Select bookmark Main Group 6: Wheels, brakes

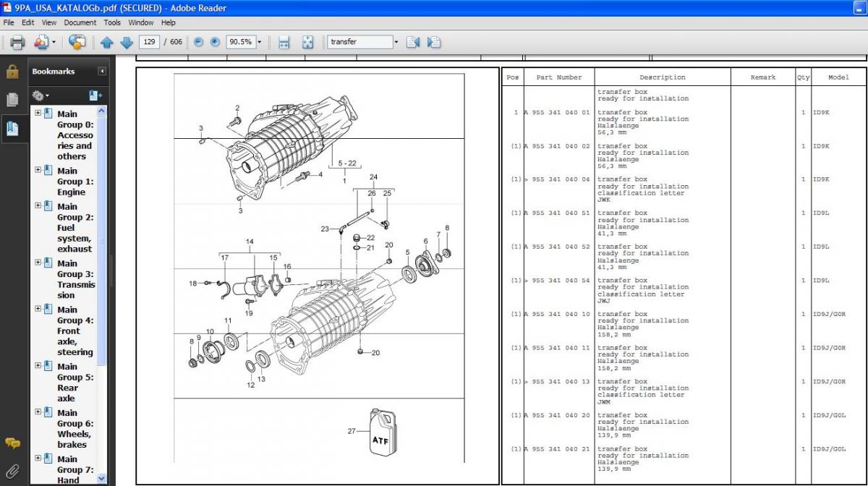[x=75, y=428]
